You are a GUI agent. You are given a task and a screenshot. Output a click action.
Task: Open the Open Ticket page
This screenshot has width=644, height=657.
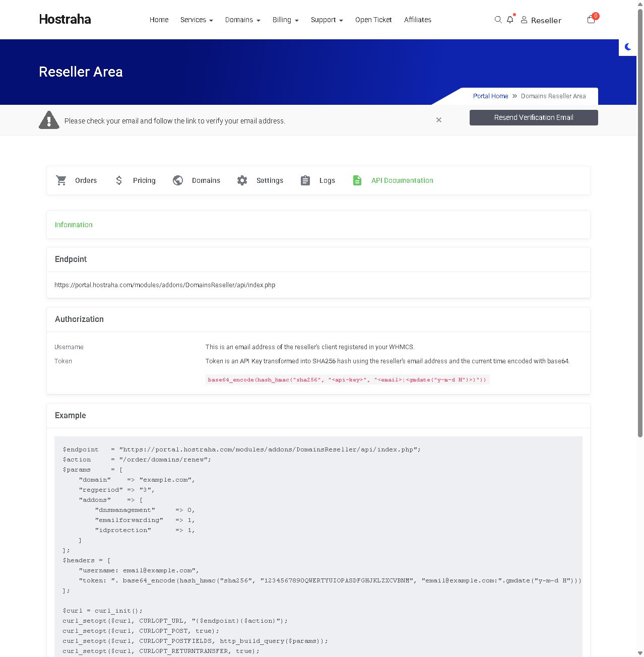coord(373,20)
